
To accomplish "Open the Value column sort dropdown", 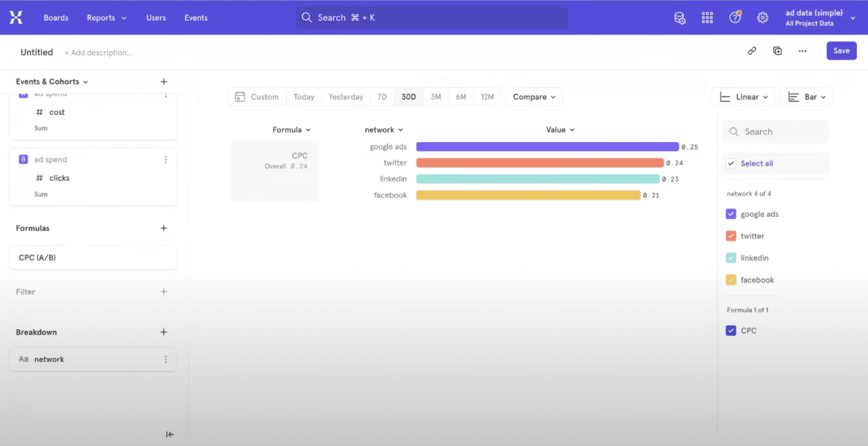I will pyautogui.click(x=560, y=130).
